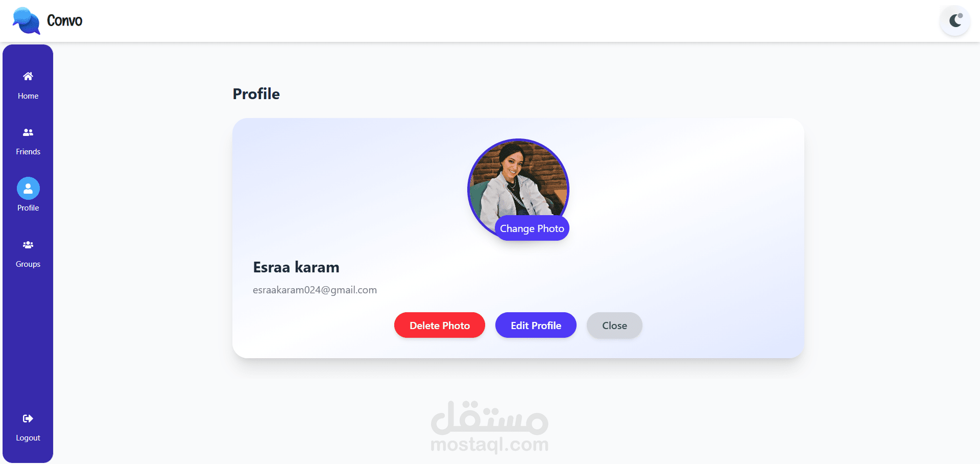Click the Groups label in sidebar
The image size is (980, 464).
(28, 264)
